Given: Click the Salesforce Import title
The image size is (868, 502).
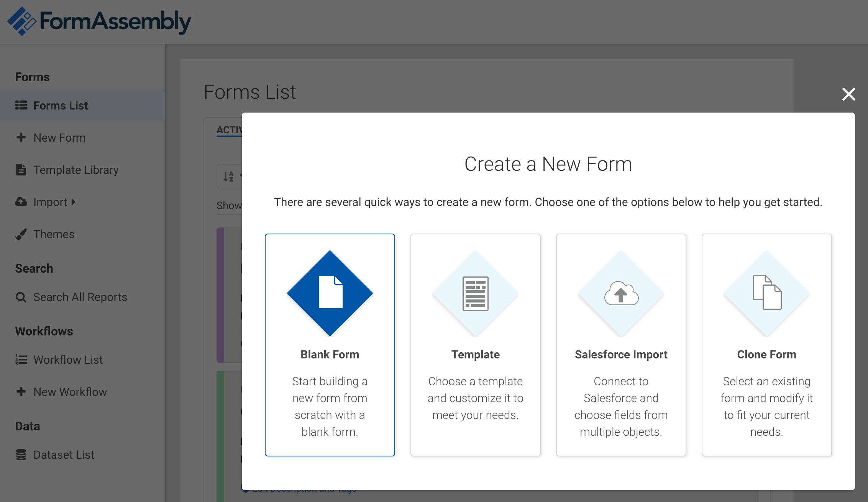Looking at the screenshot, I should pos(621,355).
